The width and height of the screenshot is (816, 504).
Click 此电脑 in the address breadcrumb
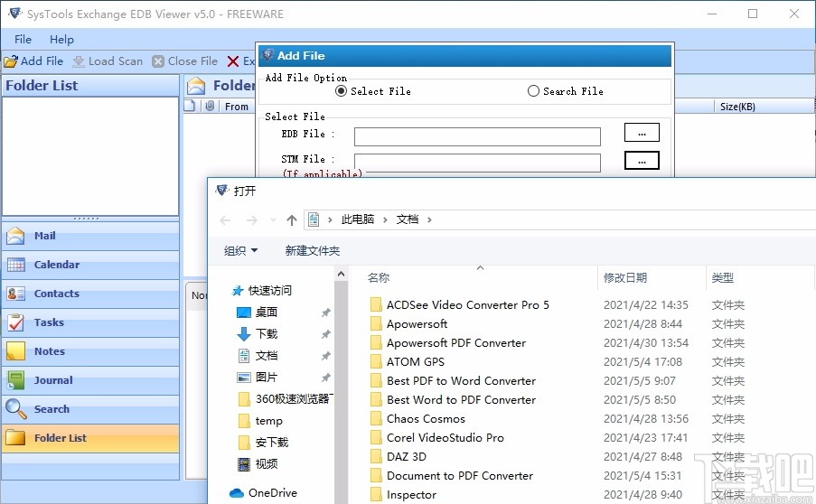pos(358,219)
